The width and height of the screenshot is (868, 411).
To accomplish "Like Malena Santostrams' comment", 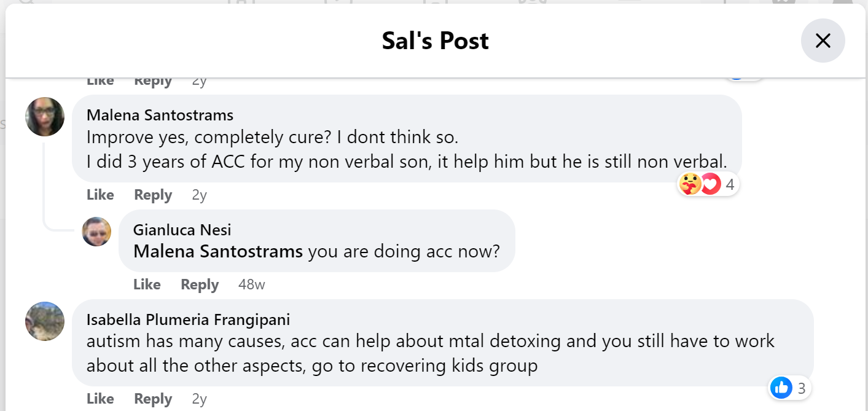I will click(x=100, y=195).
